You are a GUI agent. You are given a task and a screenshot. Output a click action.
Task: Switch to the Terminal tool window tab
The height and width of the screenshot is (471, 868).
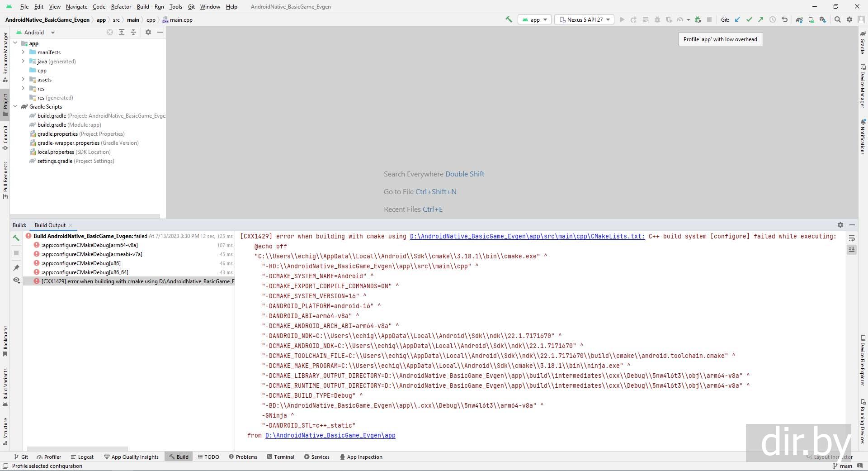coord(280,457)
